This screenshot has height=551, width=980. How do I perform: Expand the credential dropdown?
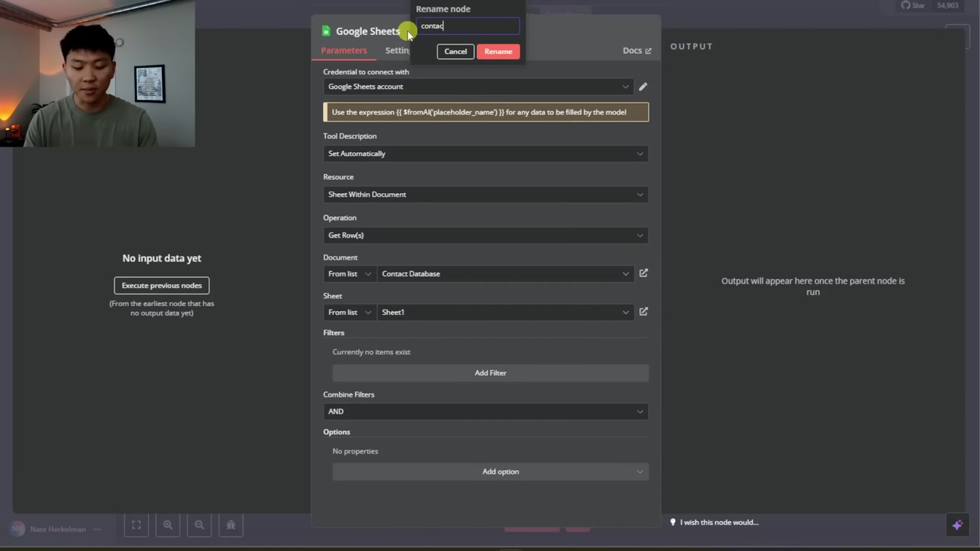(x=478, y=87)
